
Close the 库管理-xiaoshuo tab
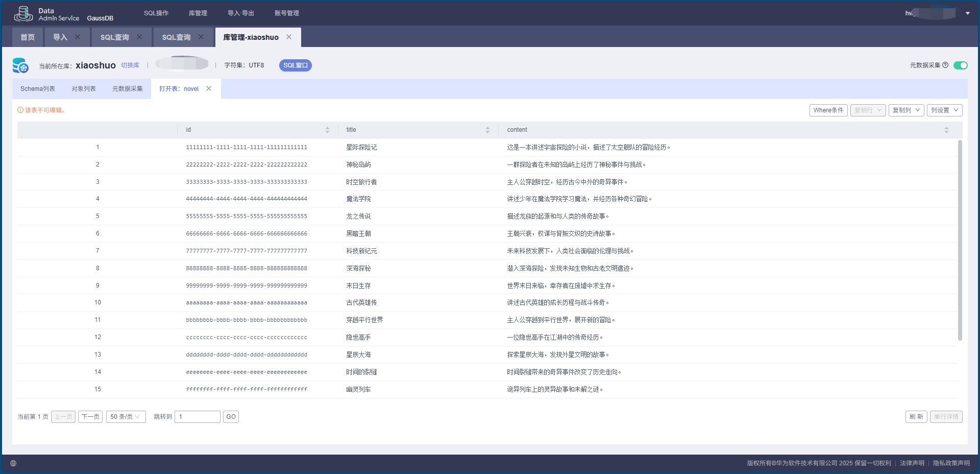pos(289,37)
